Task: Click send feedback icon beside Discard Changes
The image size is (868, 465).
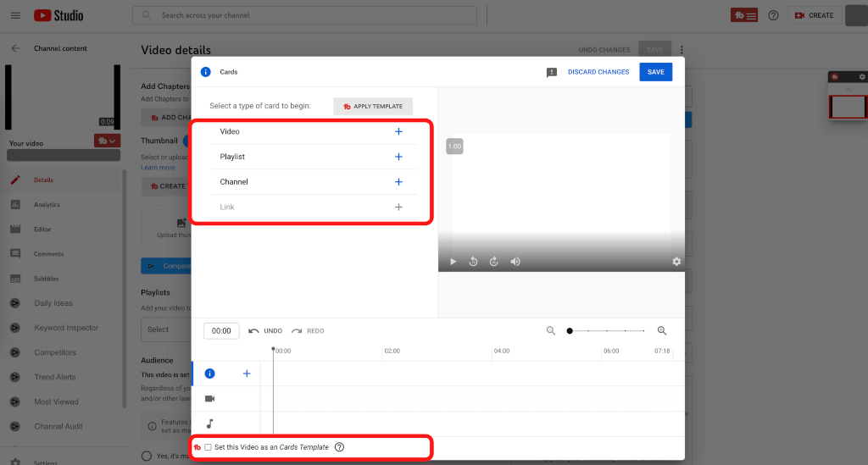Action: 552,73
